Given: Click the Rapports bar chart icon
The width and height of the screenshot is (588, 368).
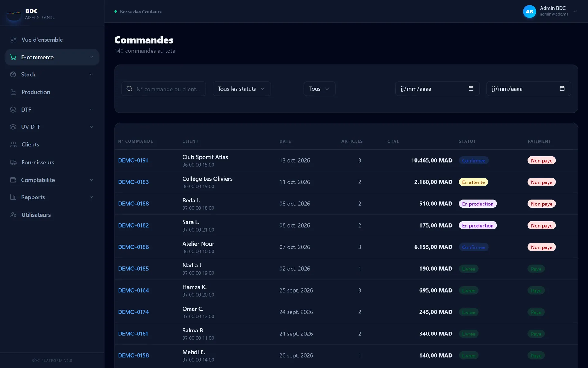Looking at the screenshot, I should click(x=13, y=197).
